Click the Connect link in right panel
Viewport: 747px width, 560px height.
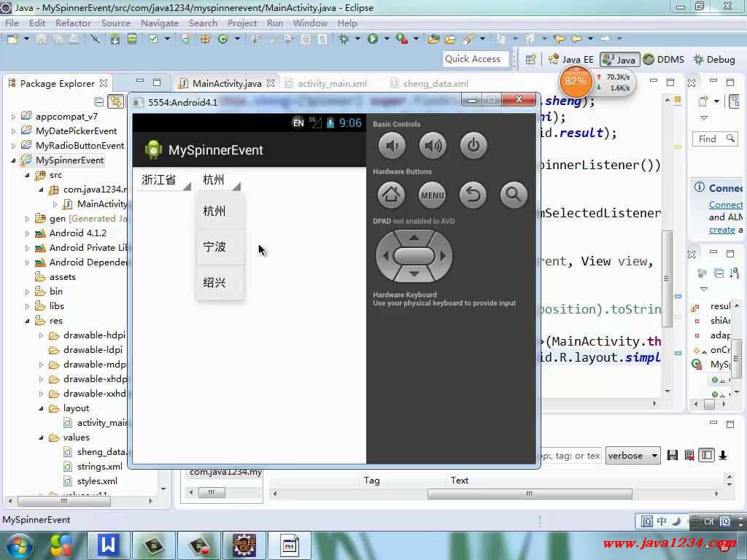[726, 205]
